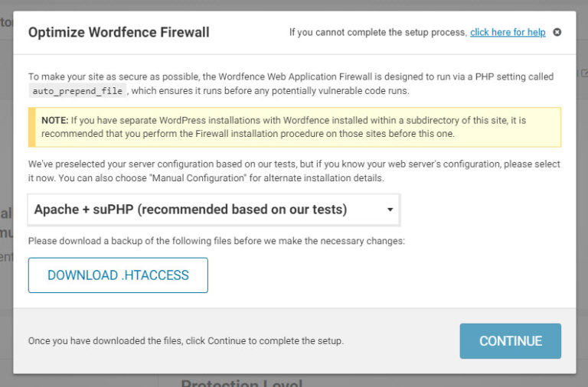Click the 'Once you have downloaded the files' footer text
This screenshot has width=588, height=387.
click(186, 341)
